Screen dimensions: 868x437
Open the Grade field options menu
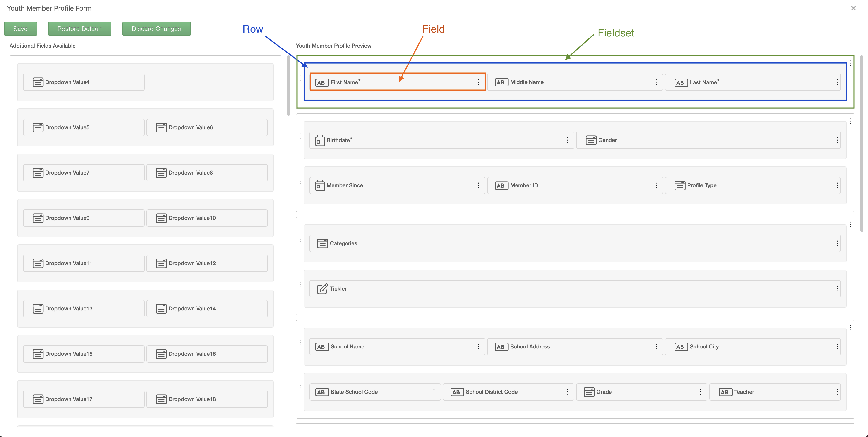[x=700, y=392]
